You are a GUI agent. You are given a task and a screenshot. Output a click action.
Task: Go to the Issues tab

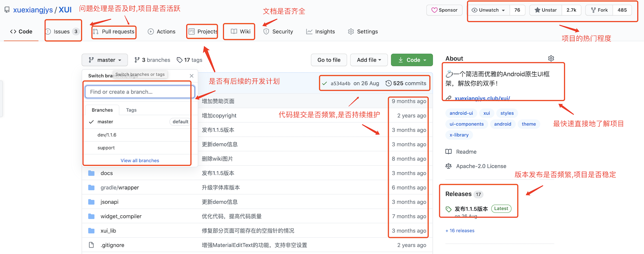pos(63,32)
